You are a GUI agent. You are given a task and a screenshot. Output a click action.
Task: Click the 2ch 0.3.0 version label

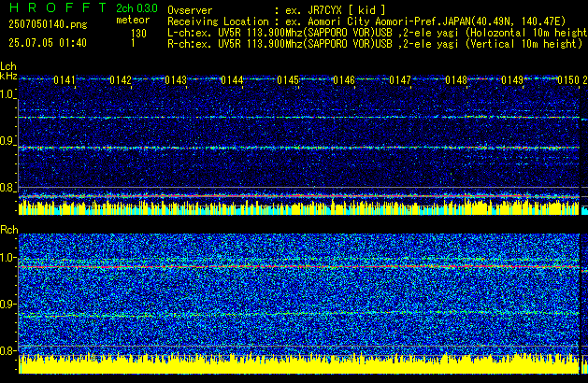pos(136,8)
